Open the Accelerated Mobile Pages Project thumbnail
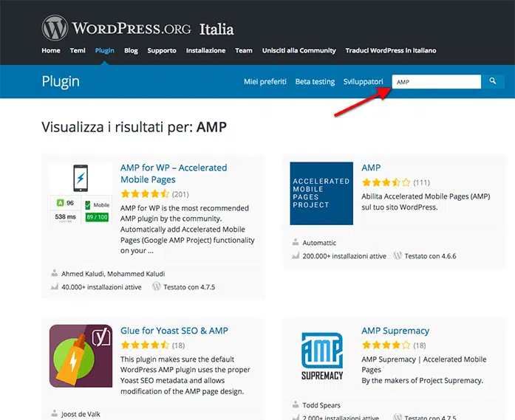 321,193
